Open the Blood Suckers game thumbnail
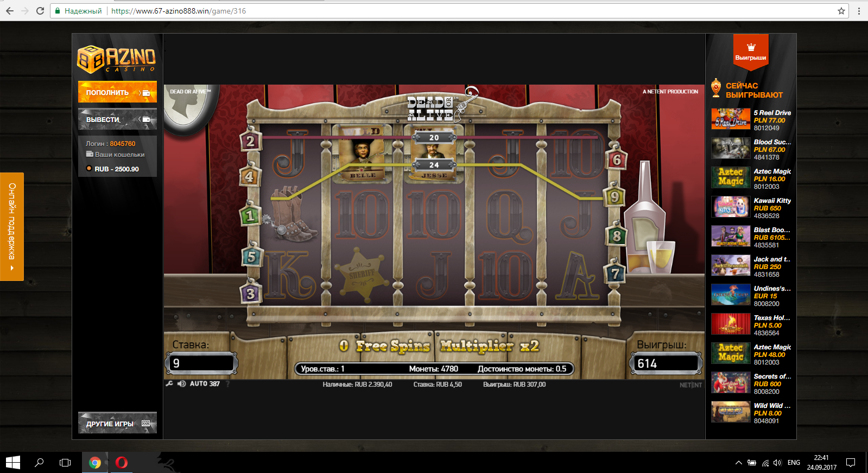Viewport: 868px width, 473px height. pyautogui.click(x=731, y=148)
